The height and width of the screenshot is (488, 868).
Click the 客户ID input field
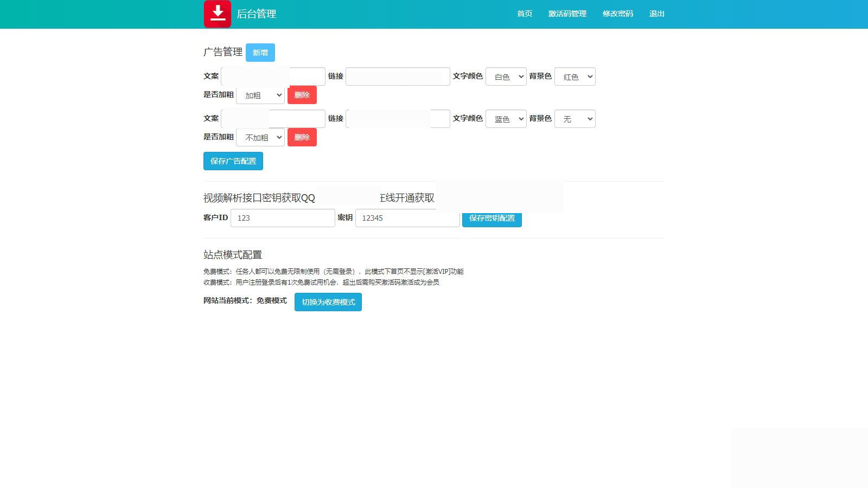tap(283, 218)
